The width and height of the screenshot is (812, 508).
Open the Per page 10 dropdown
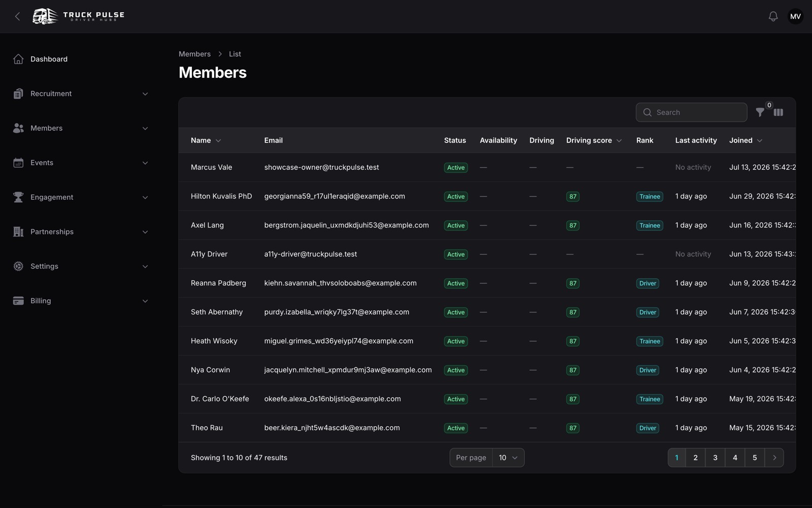point(508,458)
